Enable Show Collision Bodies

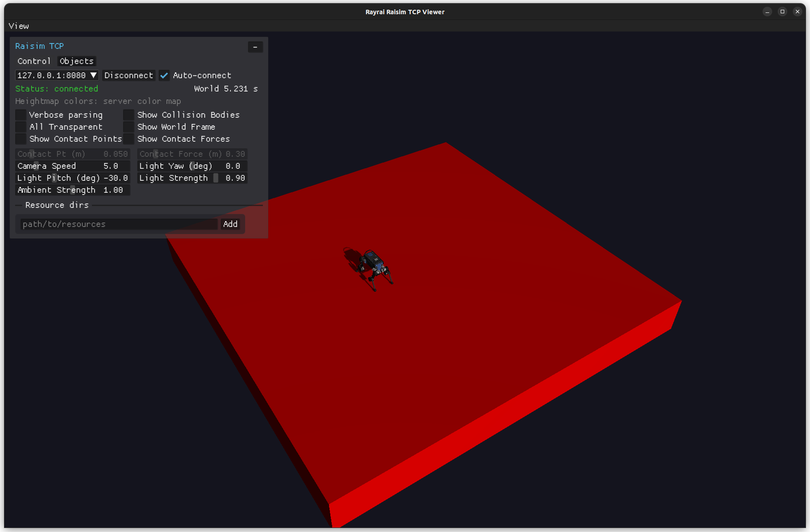tap(128, 115)
